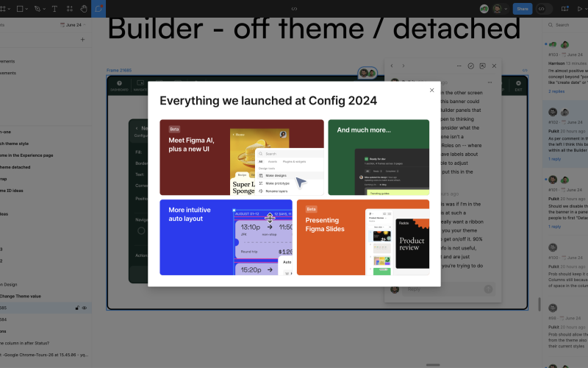Activate the Comment tool in toolbar
The width and height of the screenshot is (588, 368).
coord(98,9)
